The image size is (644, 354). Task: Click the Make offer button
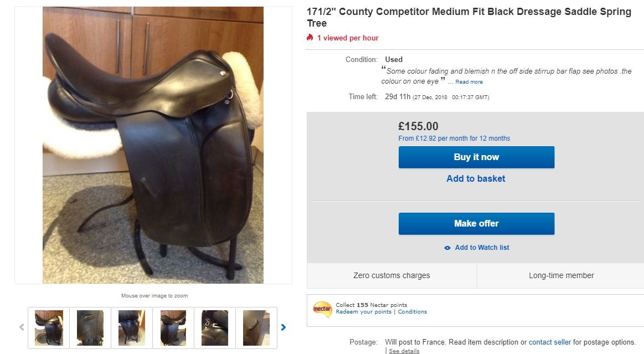coord(476,224)
